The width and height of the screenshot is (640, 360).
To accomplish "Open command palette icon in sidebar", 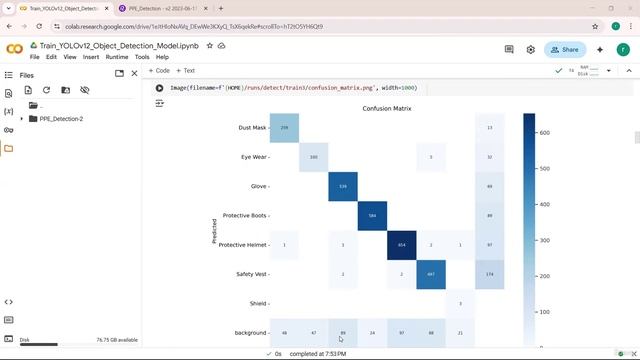I will [9, 320].
